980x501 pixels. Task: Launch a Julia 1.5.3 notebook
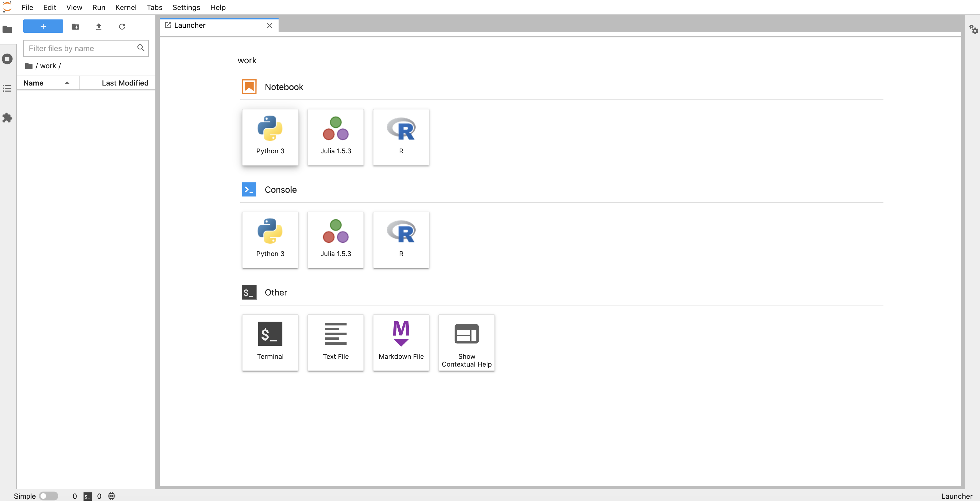[x=335, y=137]
